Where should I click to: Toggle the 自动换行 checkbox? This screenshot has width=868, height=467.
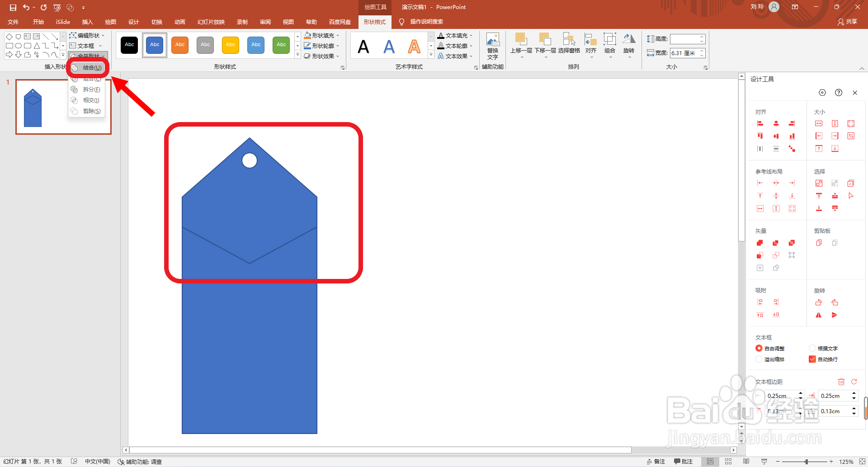tap(812, 359)
